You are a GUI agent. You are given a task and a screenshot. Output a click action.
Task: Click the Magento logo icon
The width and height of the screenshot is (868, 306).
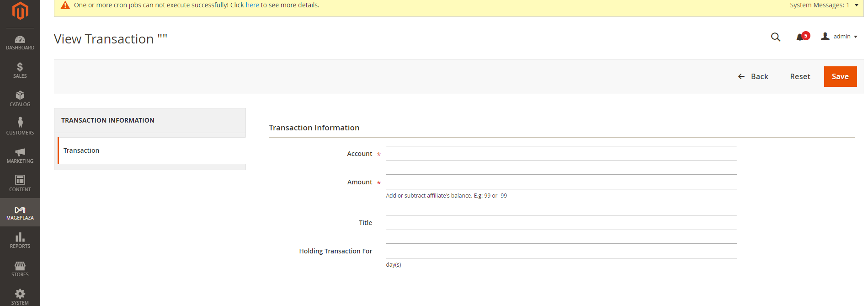[20, 11]
